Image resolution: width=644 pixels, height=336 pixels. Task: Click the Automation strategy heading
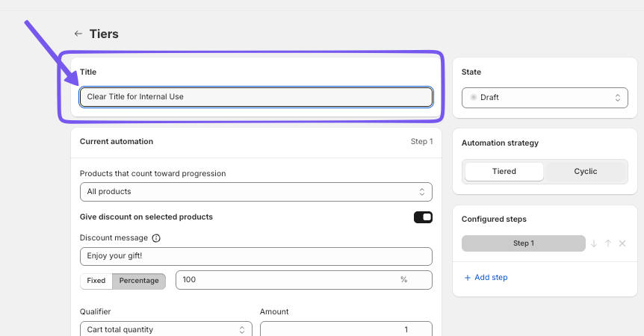(500, 143)
